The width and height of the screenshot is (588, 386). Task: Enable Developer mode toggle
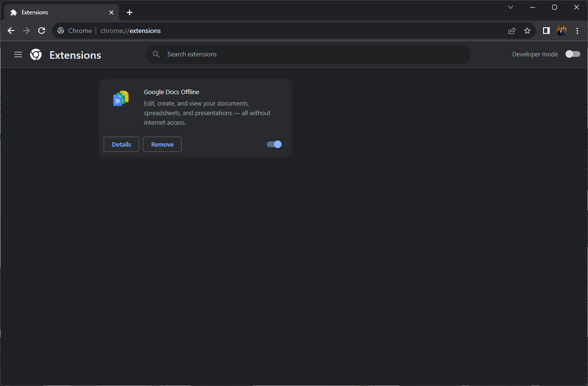573,54
